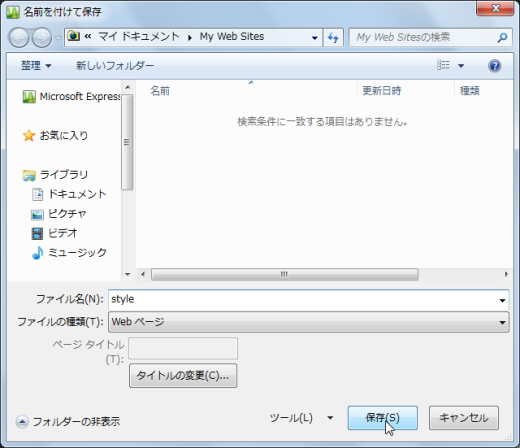The height and width of the screenshot is (448, 520).
Task: Click the magnifier search icon
Action: 502,37
